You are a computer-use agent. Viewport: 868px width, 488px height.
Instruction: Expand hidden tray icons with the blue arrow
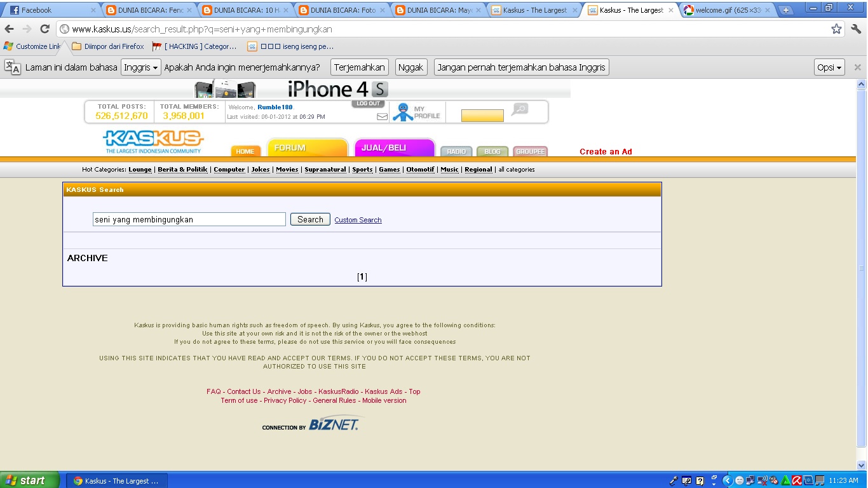point(728,481)
